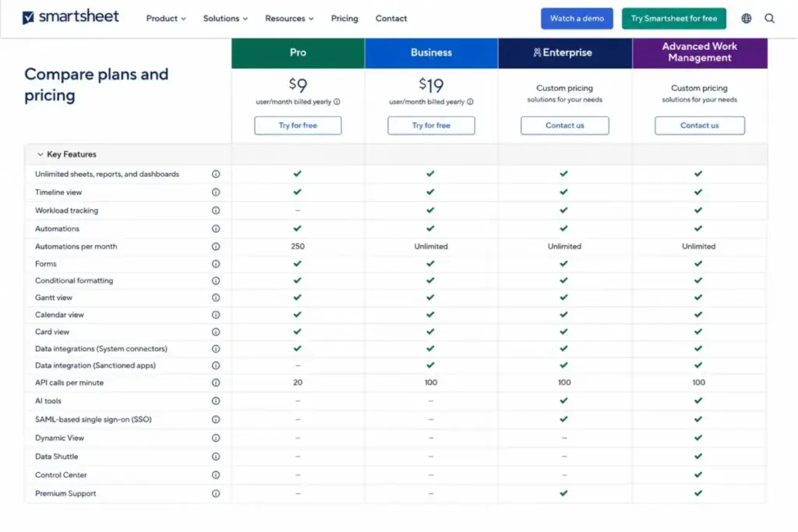The height and width of the screenshot is (532, 798).
Task: Show info icon for Calendar view
Action: [x=216, y=315]
